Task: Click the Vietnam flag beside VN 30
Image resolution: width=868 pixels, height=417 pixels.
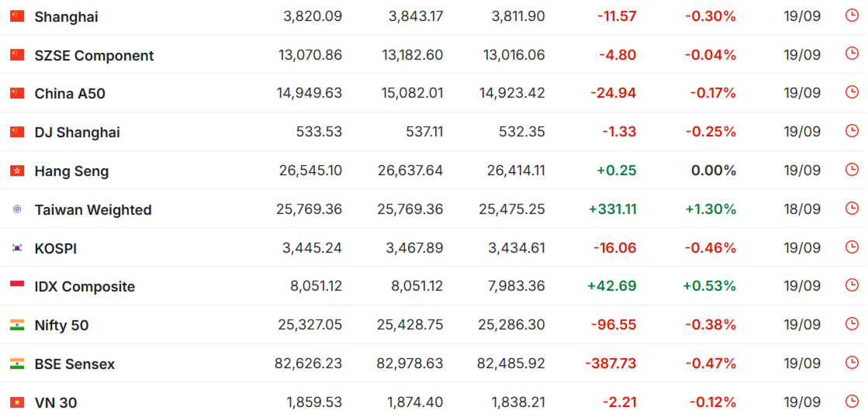Action: pos(17,402)
